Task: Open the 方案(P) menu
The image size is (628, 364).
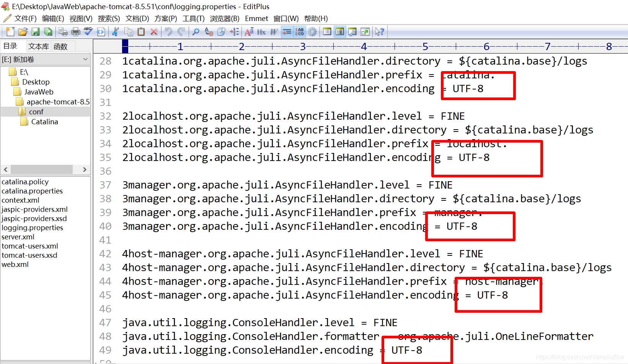Action: pyautogui.click(x=166, y=18)
